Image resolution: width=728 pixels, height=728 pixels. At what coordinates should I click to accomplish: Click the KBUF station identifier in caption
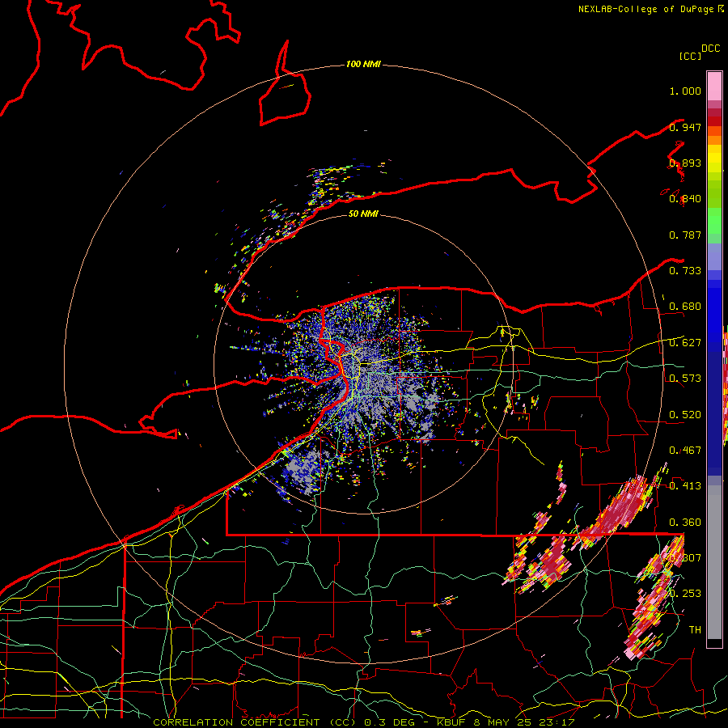tap(451, 722)
